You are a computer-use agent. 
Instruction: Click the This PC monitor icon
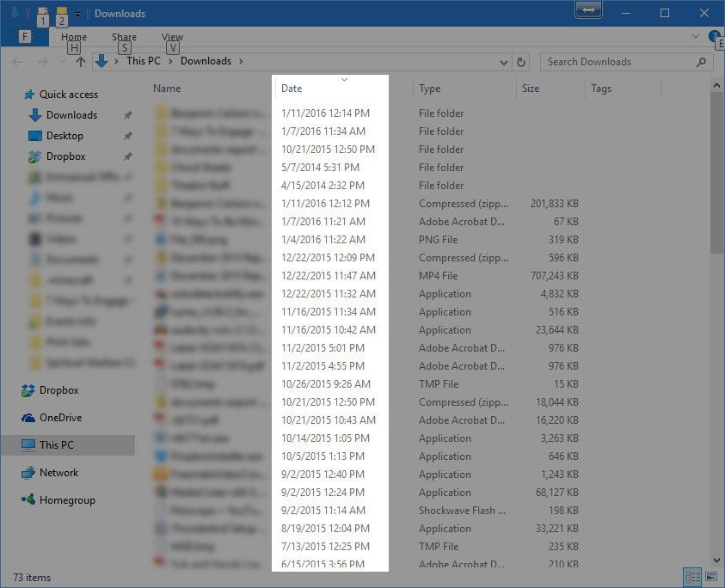pyautogui.click(x=28, y=445)
